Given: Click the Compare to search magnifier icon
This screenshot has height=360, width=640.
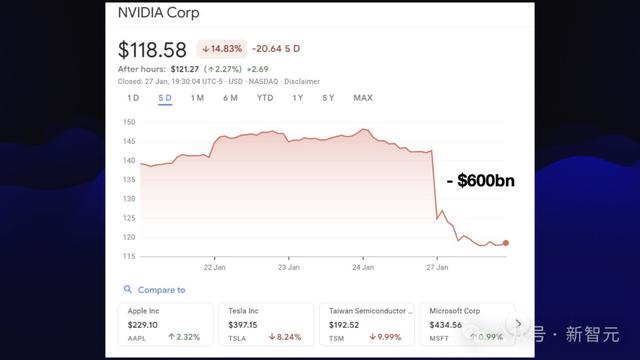Looking at the screenshot, I should pyautogui.click(x=128, y=289).
